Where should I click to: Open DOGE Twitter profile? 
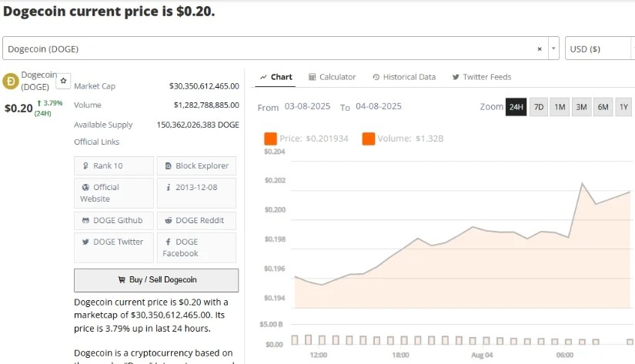point(112,242)
